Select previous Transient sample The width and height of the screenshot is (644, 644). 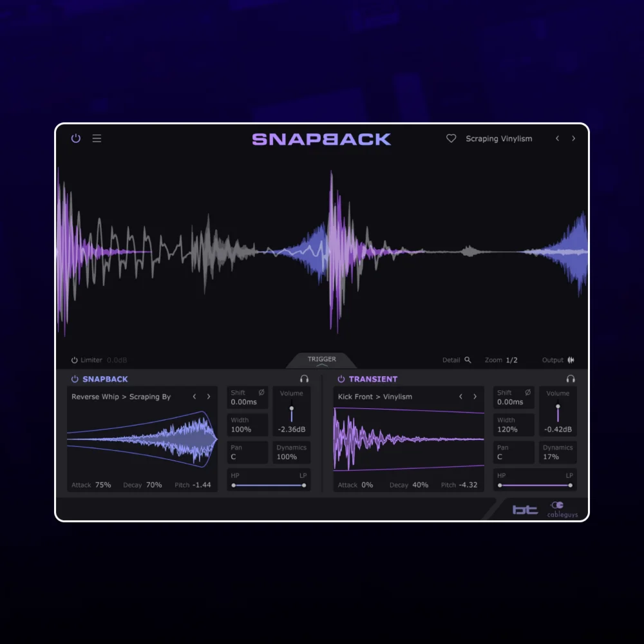[461, 396]
